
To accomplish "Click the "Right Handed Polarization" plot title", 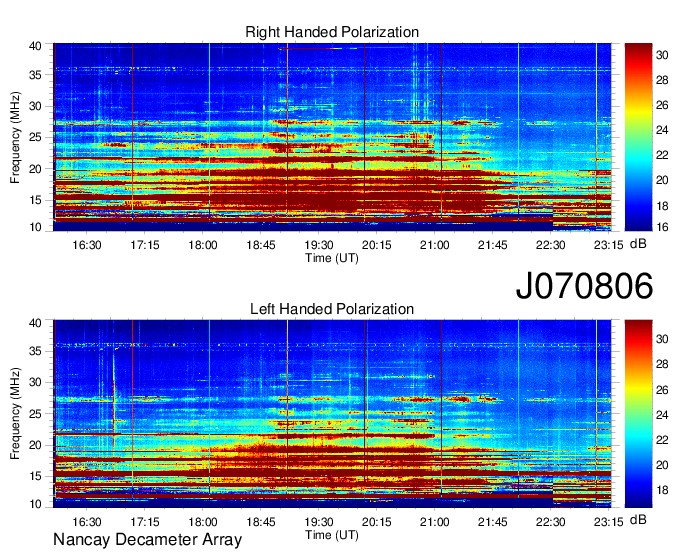I will 332,32.
